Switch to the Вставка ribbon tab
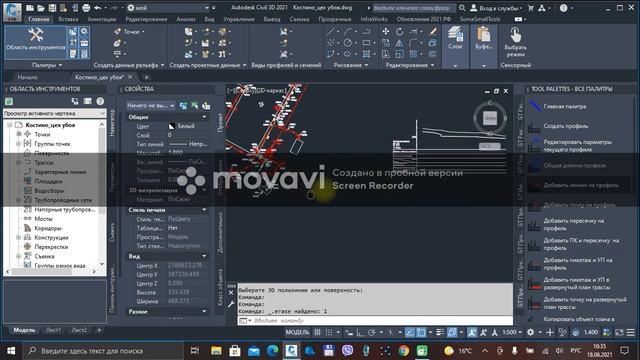 [68, 19]
